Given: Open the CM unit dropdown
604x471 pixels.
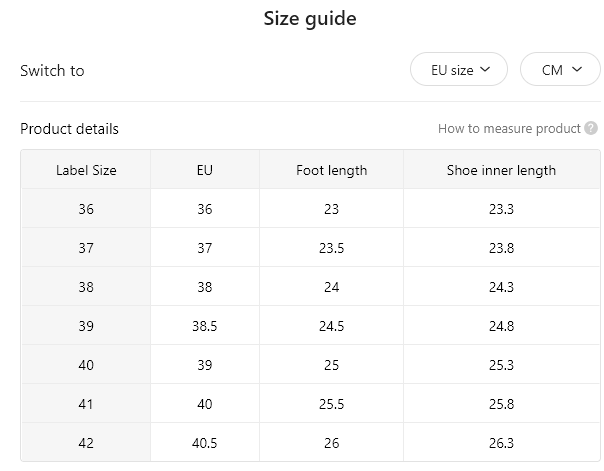Looking at the screenshot, I should (561, 69).
